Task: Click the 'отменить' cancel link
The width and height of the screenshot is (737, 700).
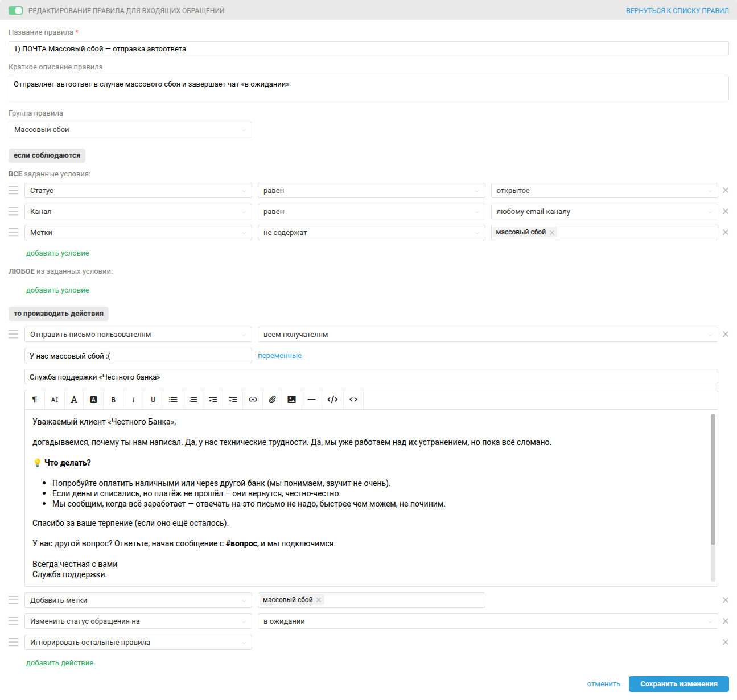Action: [x=604, y=684]
